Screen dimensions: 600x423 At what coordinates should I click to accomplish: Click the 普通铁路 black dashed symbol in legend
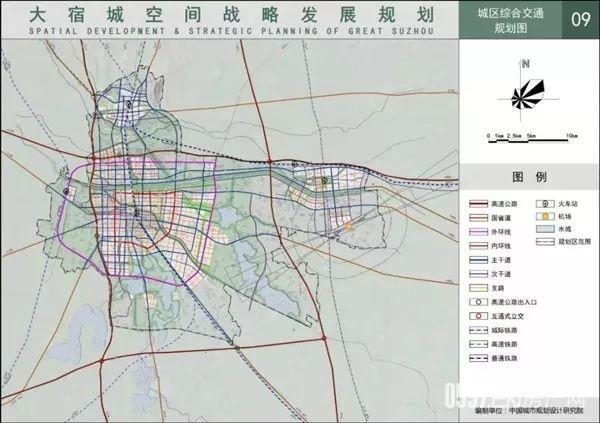pyautogui.click(x=478, y=358)
